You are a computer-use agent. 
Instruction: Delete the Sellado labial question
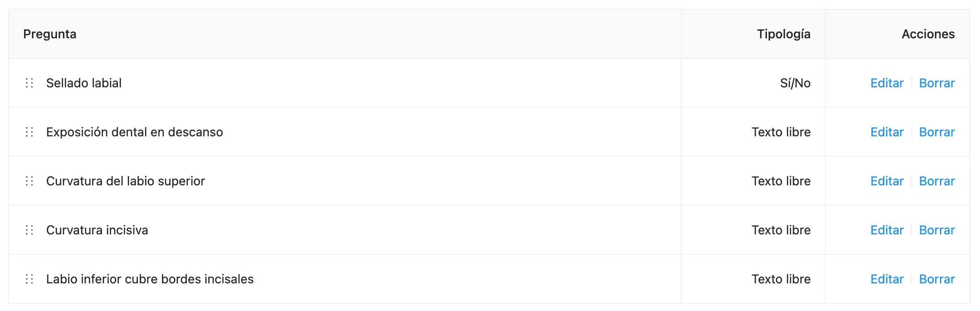pos(937,83)
